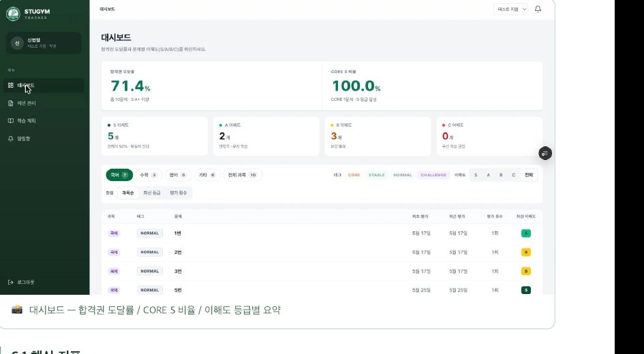This screenshot has height=354, width=644.
Task: Click the C 이해도 0개 summary card
Action: click(x=489, y=136)
